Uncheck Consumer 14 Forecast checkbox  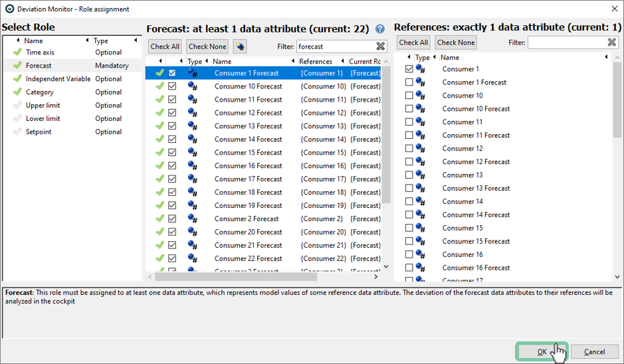172,139
